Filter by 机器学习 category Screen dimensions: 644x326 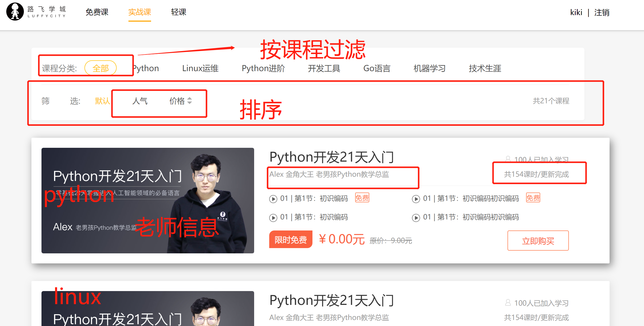tap(429, 68)
